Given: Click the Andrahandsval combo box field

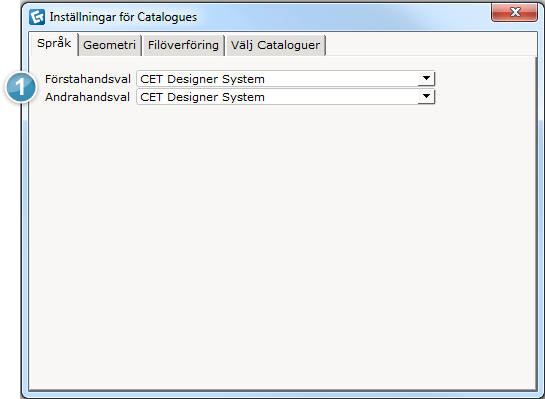Looking at the screenshot, I should pyautogui.click(x=285, y=97).
